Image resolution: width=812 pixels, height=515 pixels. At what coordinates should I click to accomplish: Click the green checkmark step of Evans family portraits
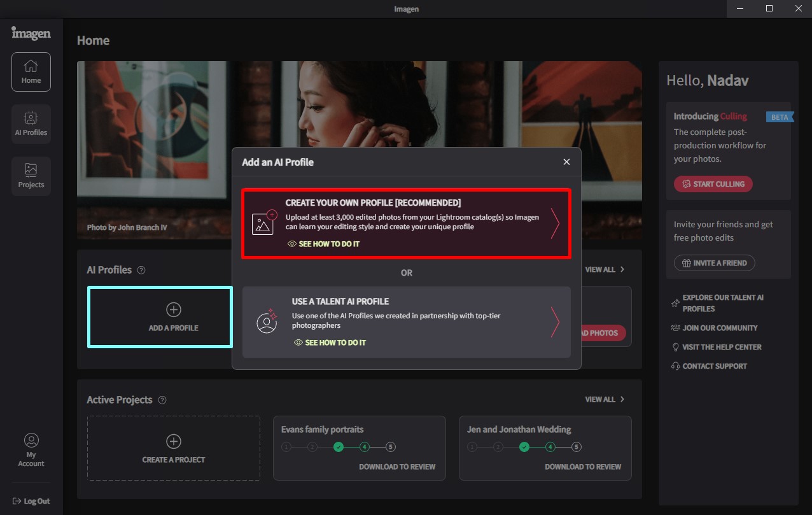(x=339, y=447)
